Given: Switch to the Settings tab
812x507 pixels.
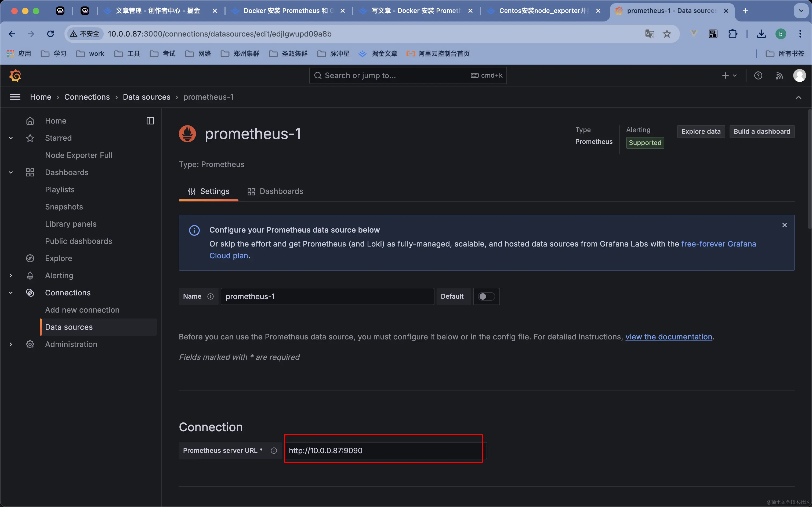Looking at the screenshot, I should pyautogui.click(x=209, y=191).
